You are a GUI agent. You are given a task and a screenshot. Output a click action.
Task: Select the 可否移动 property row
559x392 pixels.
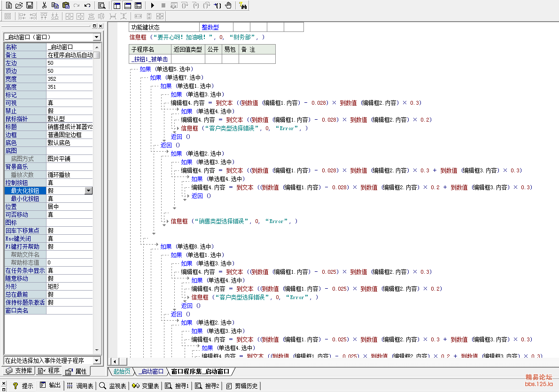pos(48,215)
